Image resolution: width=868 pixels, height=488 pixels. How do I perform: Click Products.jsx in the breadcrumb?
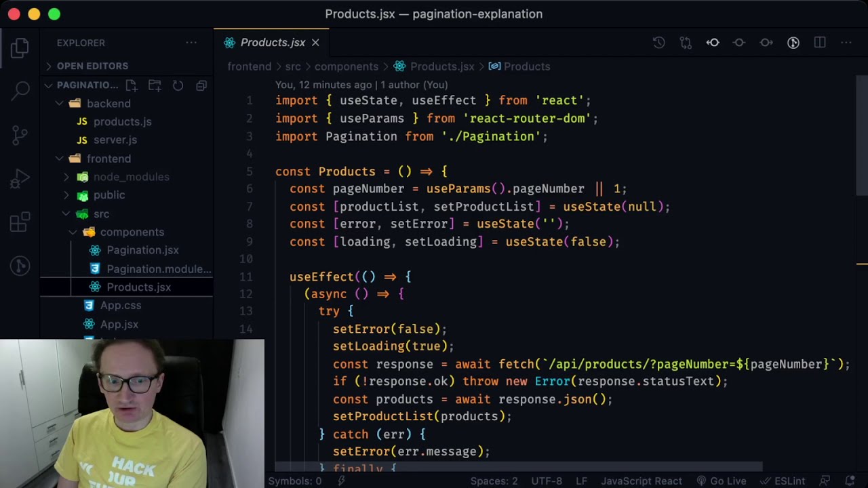(x=442, y=66)
